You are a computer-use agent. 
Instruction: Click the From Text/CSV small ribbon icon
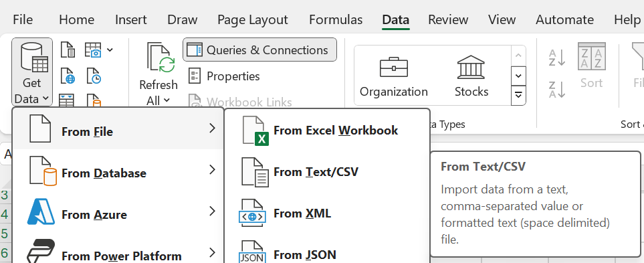tap(68, 50)
